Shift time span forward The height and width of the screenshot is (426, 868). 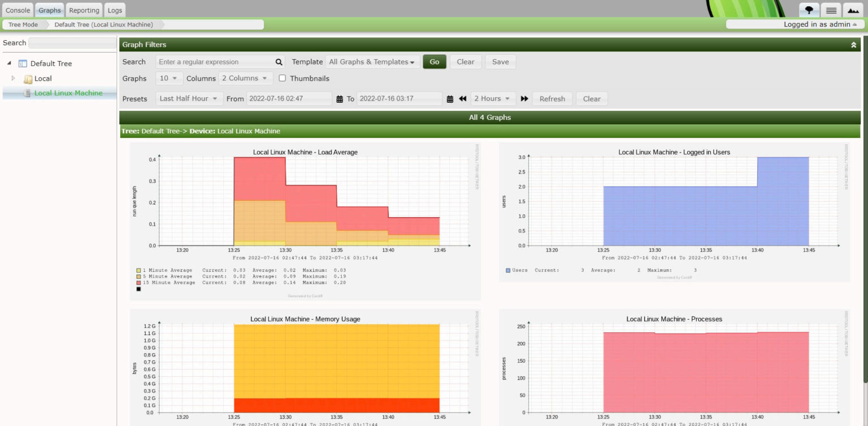[524, 99]
